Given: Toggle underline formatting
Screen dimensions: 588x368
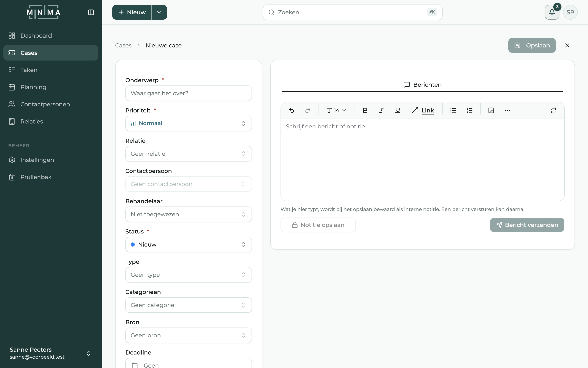Looking at the screenshot, I should (398, 110).
